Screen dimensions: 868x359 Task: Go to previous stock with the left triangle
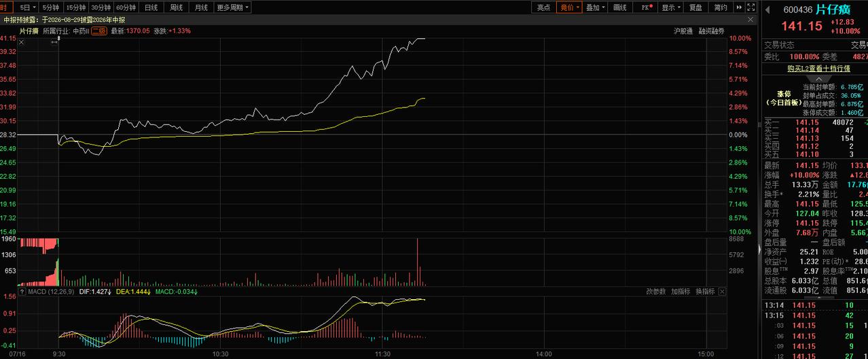click(x=767, y=10)
